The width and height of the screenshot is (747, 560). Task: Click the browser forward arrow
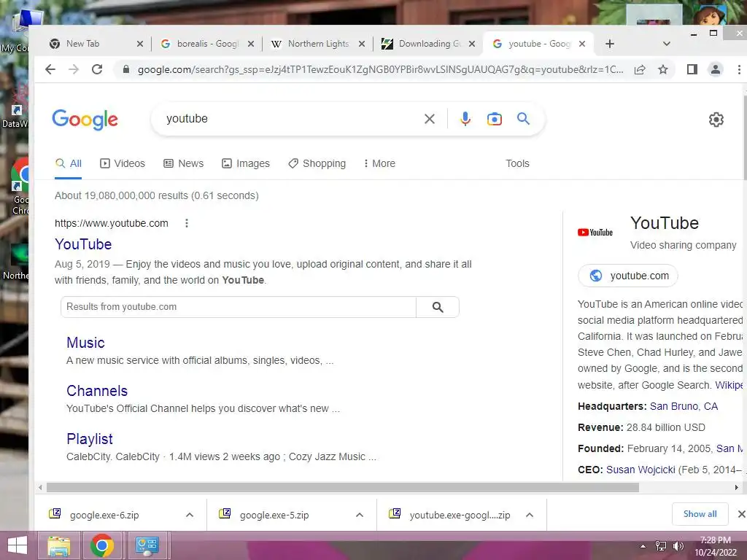[x=74, y=69]
